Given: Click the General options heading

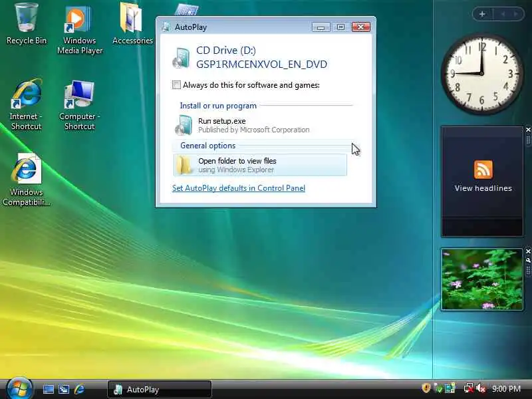Looking at the screenshot, I should pos(207,146).
